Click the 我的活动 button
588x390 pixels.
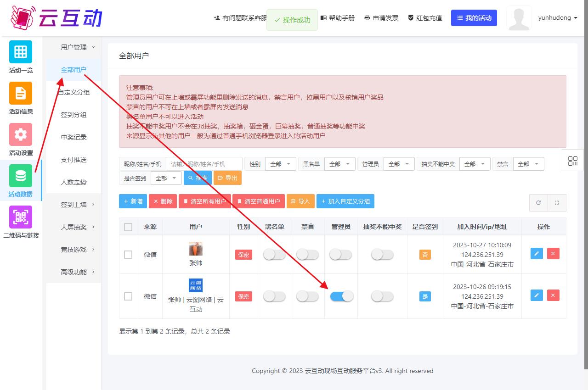pos(474,18)
